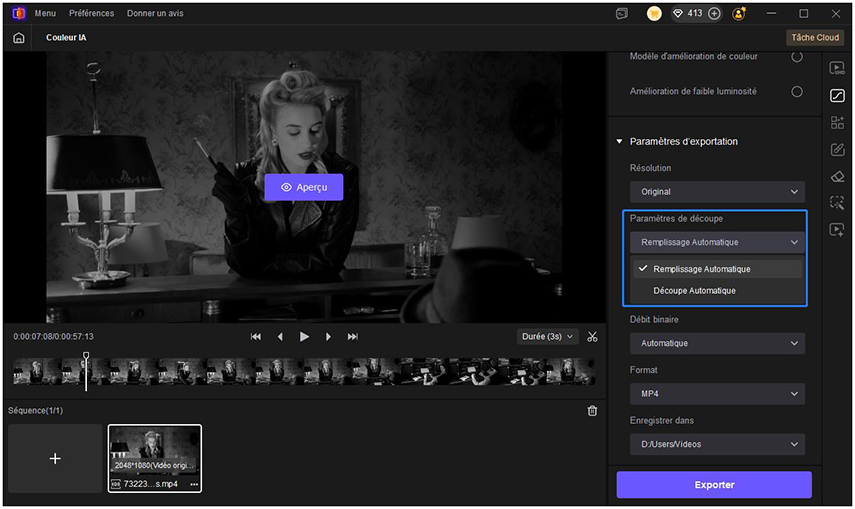Jump to end of clip
This screenshot has height=509, width=855.
point(353,337)
